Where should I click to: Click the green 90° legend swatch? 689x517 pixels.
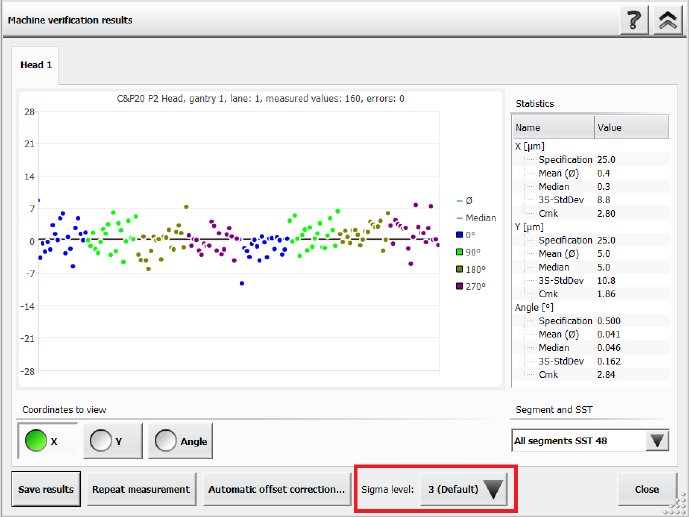coord(460,252)
